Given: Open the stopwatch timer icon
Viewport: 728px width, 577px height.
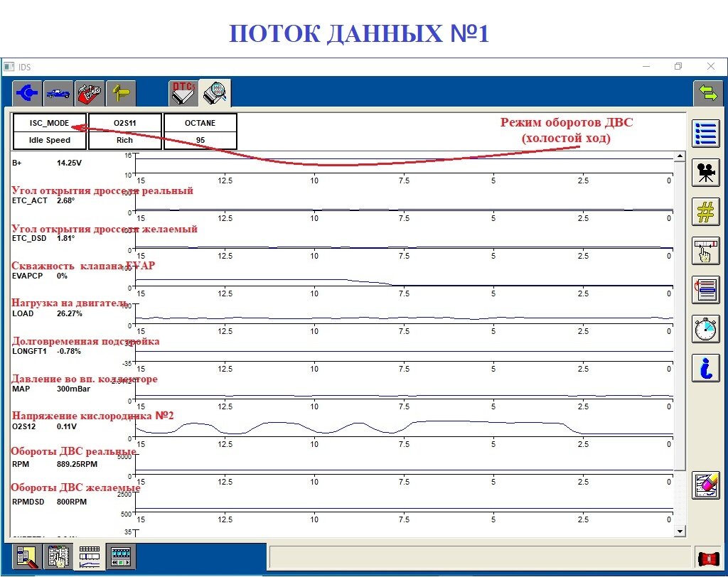Looking at the screenshot, I should coord(706,329).
